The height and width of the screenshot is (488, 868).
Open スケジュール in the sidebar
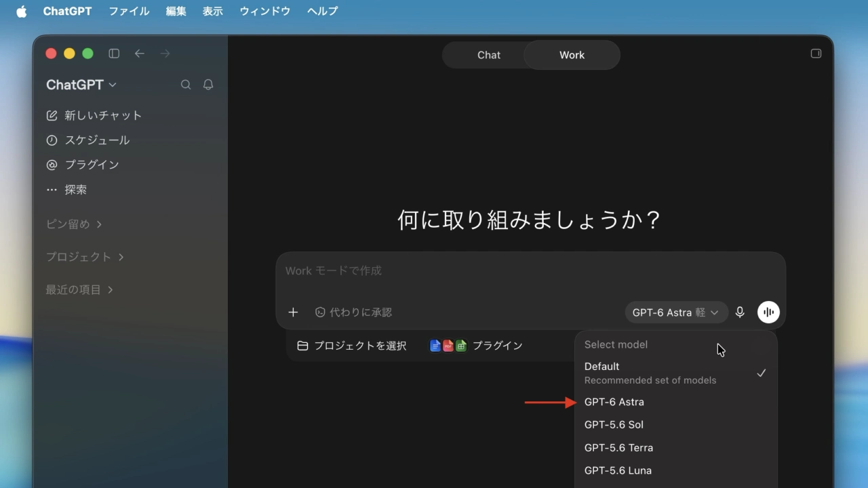(x=87, y=140)
